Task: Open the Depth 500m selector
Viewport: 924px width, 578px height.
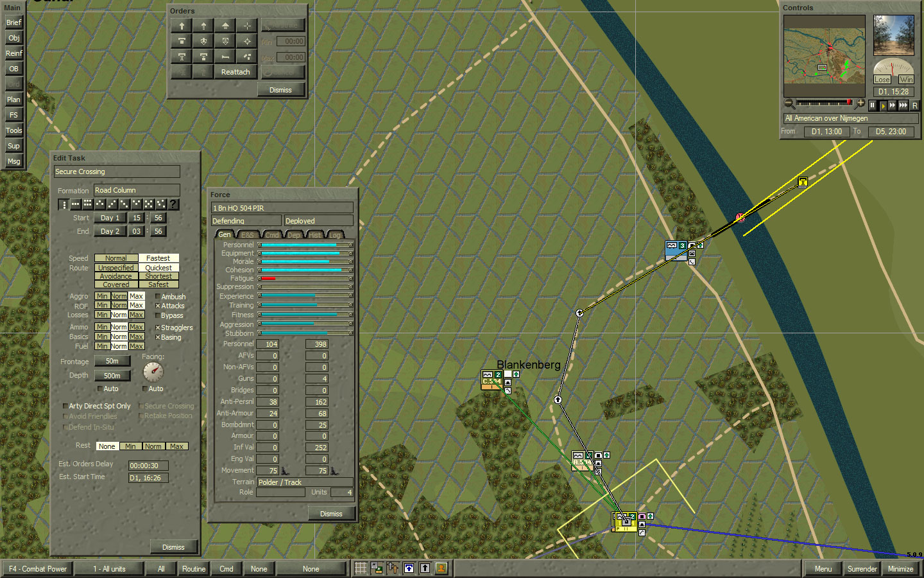Action: [x=112, y=376]
